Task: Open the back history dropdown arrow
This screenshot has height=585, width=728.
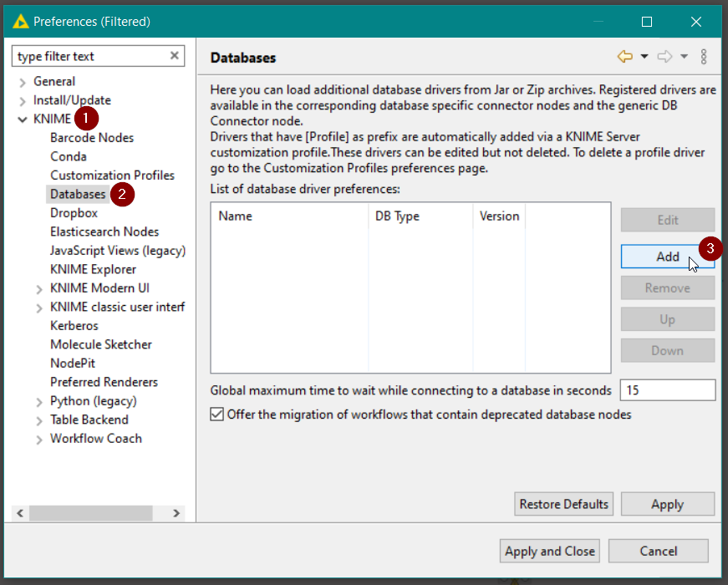Action: (644, 57)
